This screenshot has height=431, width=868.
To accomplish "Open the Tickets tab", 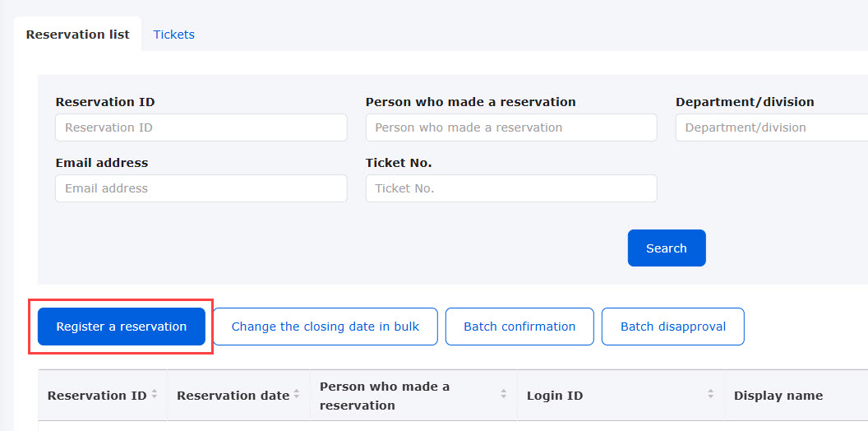I will coord(173,35).
